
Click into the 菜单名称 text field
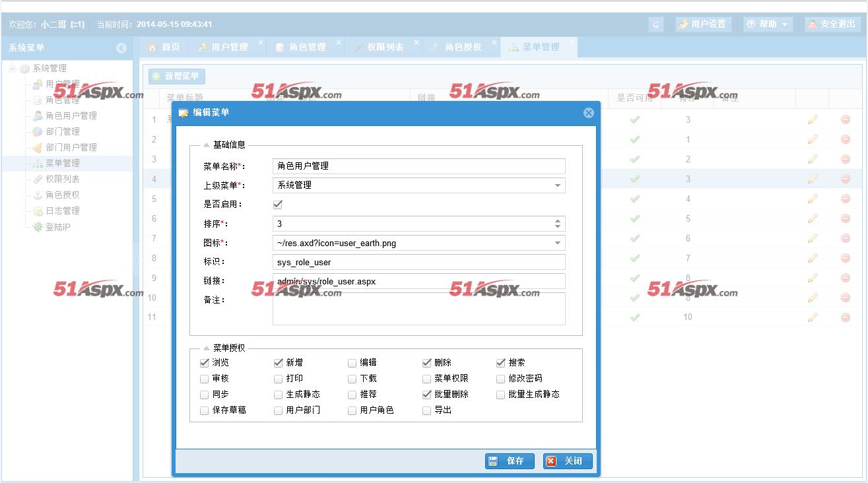[418, 166]
